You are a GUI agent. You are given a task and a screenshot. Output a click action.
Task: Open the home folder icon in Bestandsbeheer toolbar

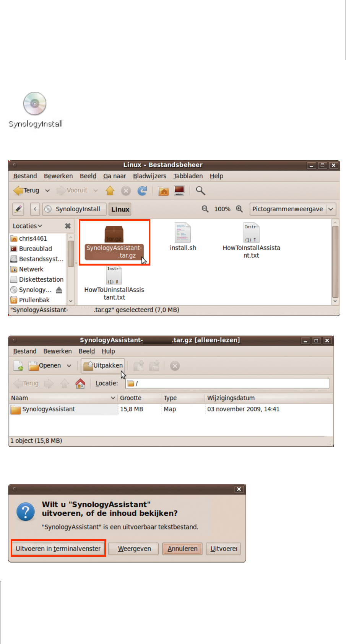pyautogui.click(x=163, y=191)
